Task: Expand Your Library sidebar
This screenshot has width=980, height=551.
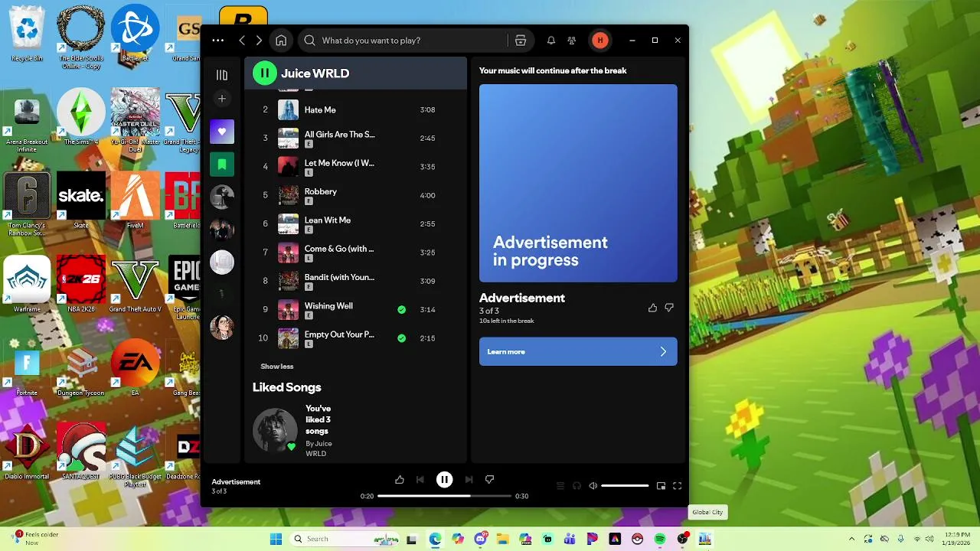Action: coord(222,75)
